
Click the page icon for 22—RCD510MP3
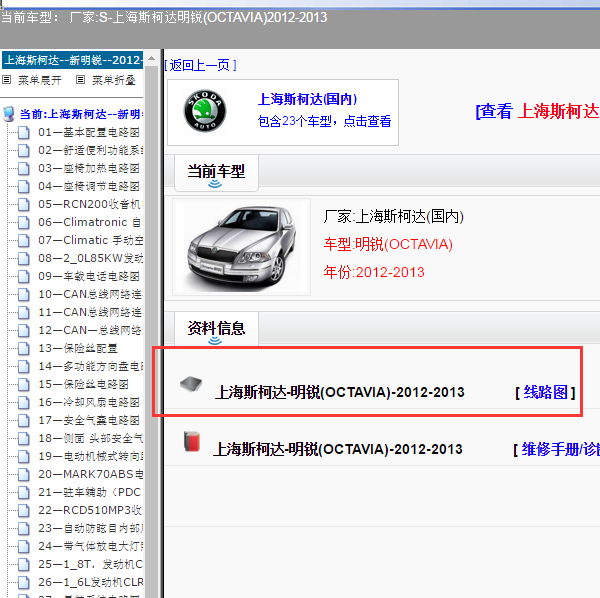click(x=24, y=510)
